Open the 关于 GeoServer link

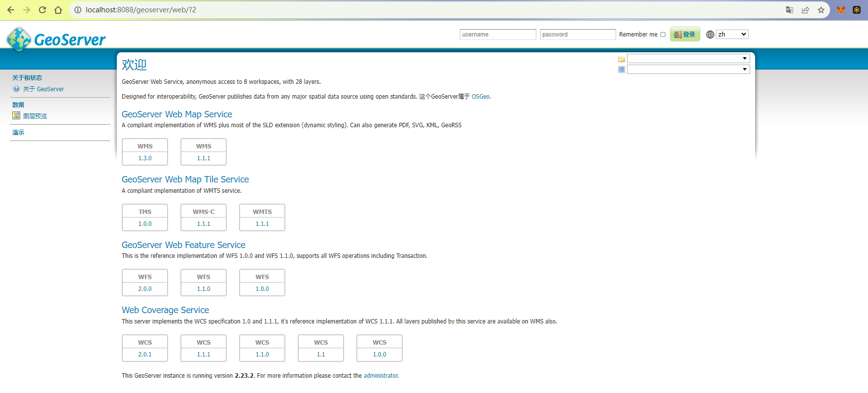click(43, 89)
